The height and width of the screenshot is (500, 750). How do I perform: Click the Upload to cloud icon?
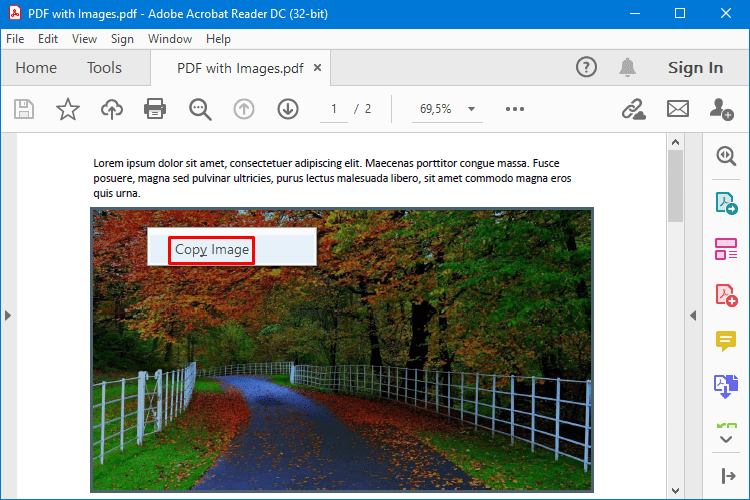tap(112, 109)
